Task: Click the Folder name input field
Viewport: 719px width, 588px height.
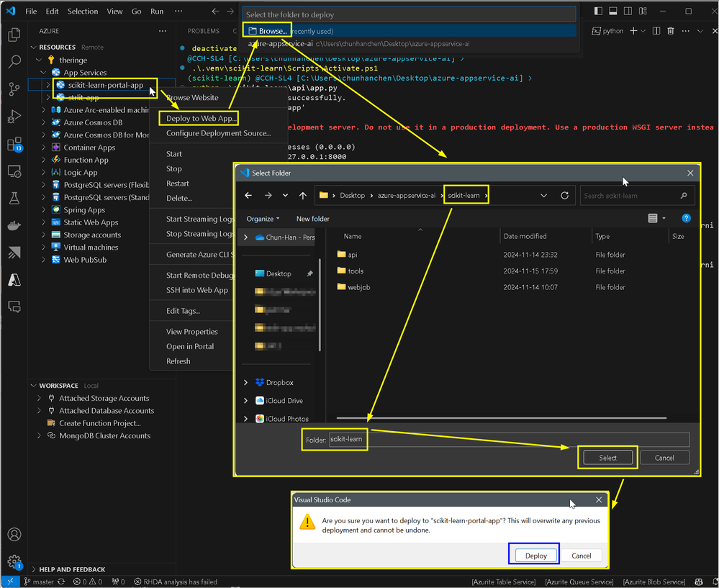Action: coord(509,440)
